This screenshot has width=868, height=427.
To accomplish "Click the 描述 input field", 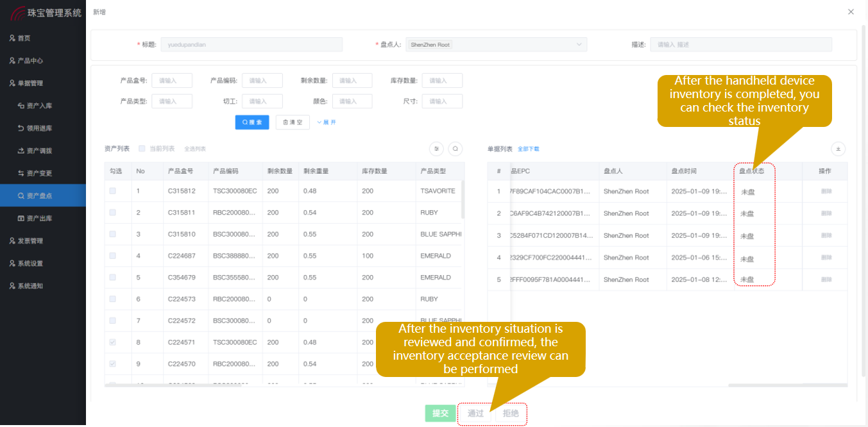I will coord(740,44).
